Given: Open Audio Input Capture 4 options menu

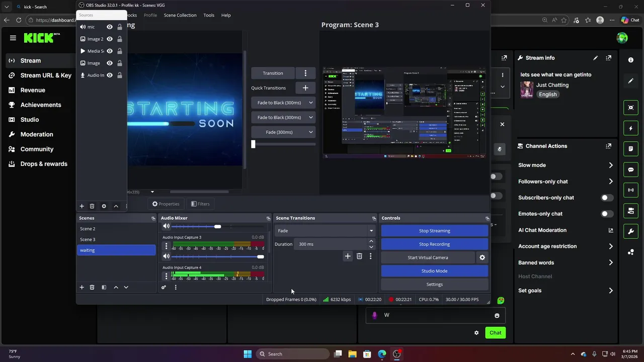Looking at the screenshot, I should (x=166, y=276).
